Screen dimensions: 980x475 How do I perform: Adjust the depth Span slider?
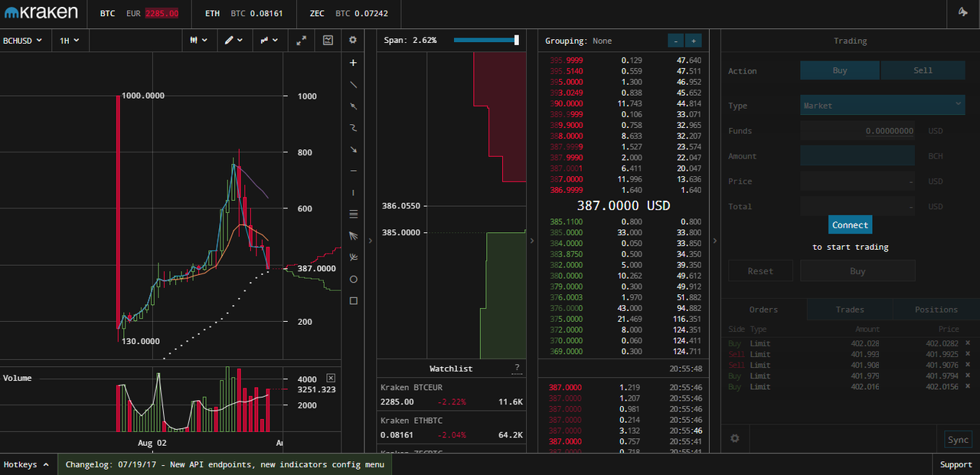(487, 40)
